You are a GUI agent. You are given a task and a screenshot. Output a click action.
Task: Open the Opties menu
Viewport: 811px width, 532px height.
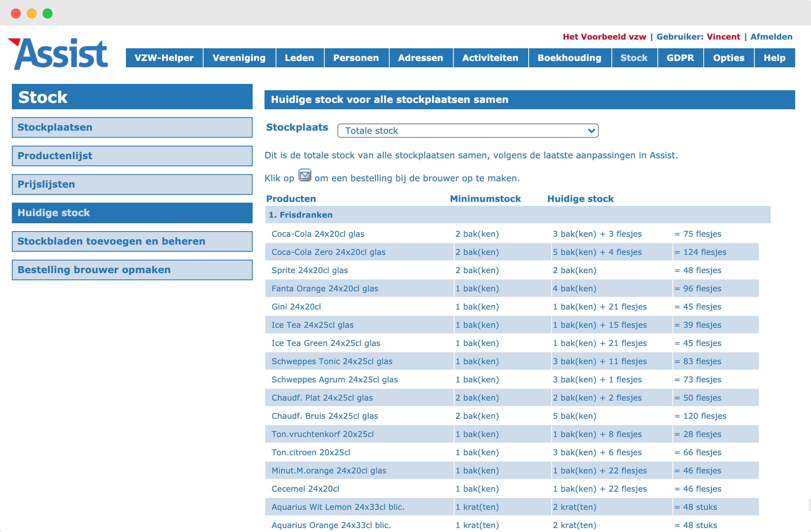pyautogui.click(x=729, y=58)
